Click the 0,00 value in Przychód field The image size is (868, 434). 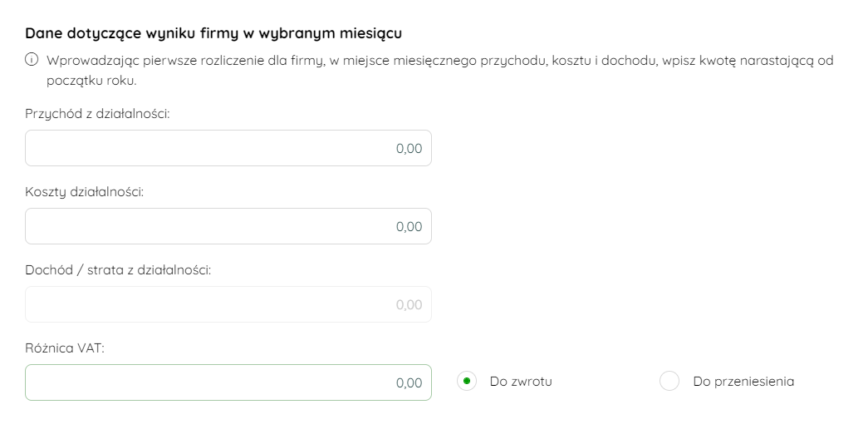click(x=409, y=149)
